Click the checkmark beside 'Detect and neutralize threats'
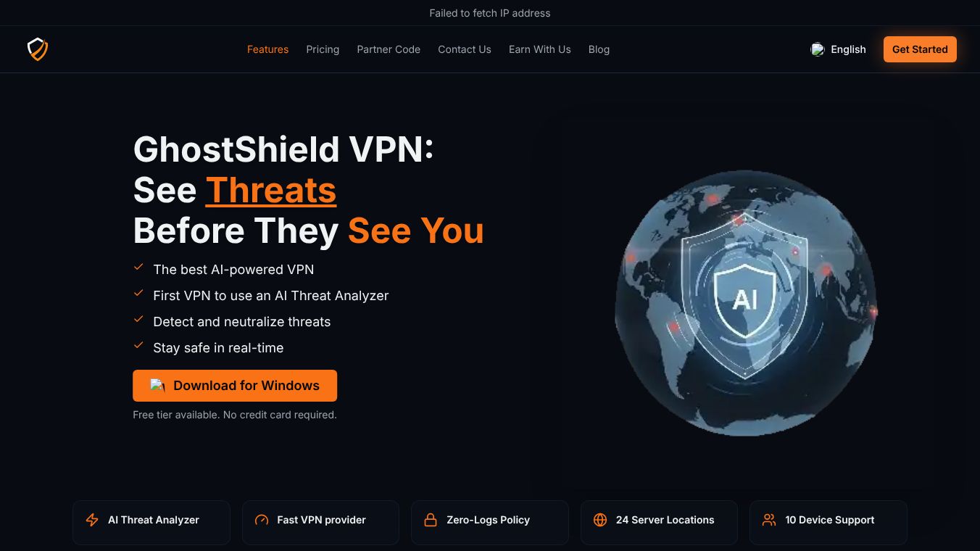The height and width of the screenshot is (551, 980). tap(138, 319)
